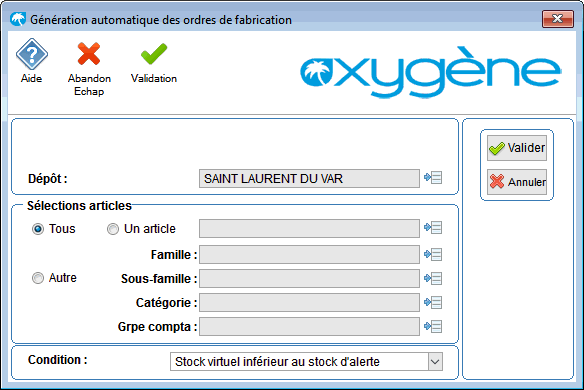The height and width of the screenshot is (390, 584).
Task: Click the Valider button
Action: coord(517,148)
